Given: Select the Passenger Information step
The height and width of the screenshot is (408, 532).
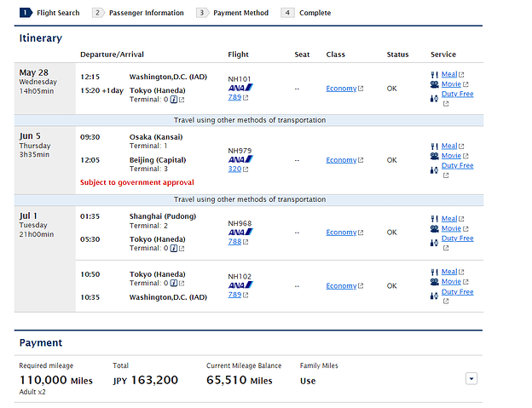Looking at the screenshot, I should coord(144,13).
